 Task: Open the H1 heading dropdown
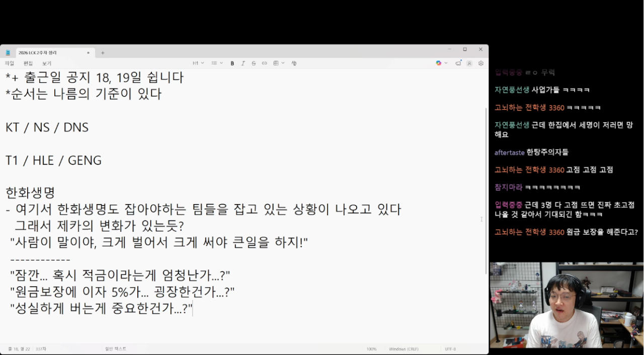(x=198, y=63)
